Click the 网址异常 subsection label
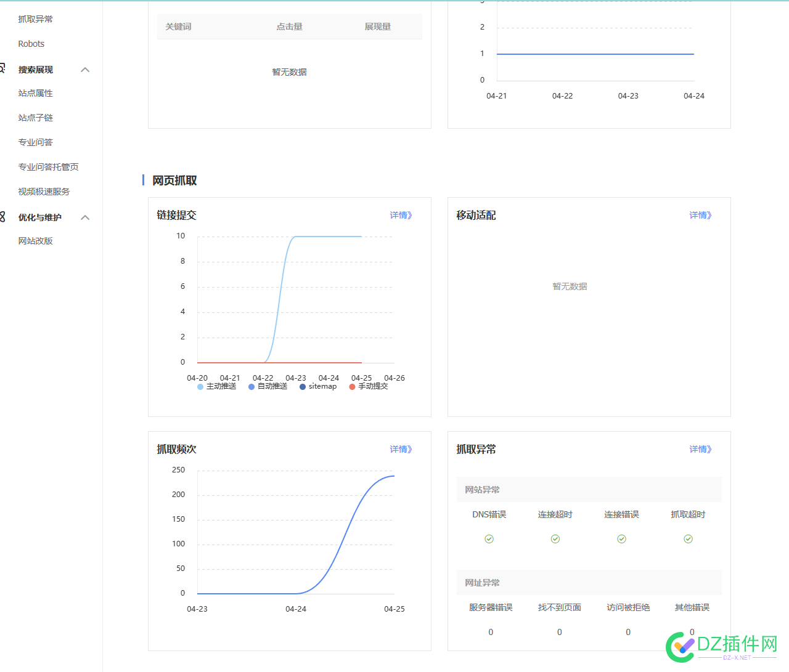The height and width of the screenshot is (672, 789). (482, 583)
